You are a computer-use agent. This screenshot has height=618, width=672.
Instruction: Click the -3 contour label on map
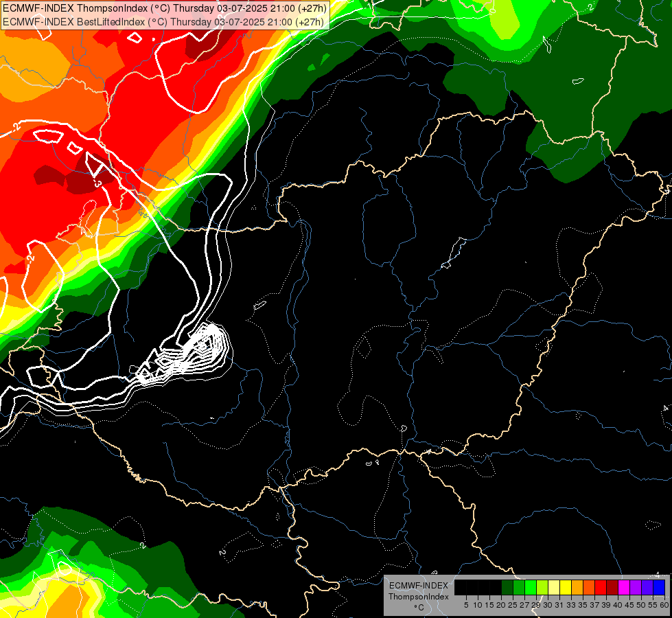[x=97, y=184]
